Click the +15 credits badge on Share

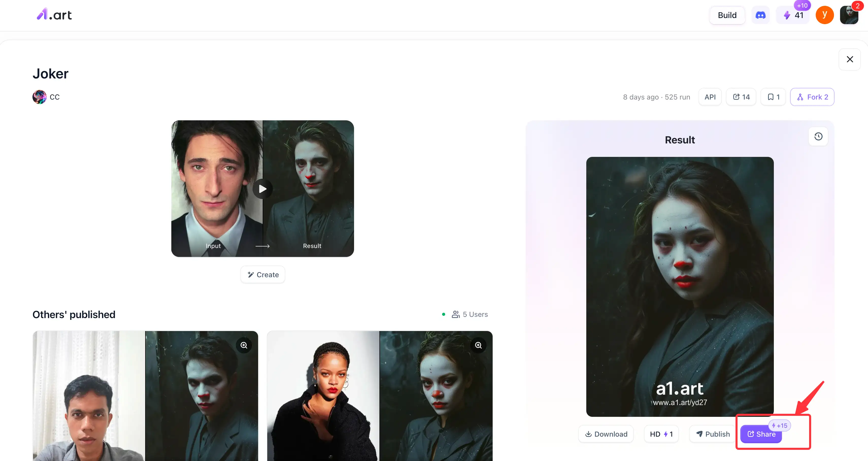coord(780,426)
